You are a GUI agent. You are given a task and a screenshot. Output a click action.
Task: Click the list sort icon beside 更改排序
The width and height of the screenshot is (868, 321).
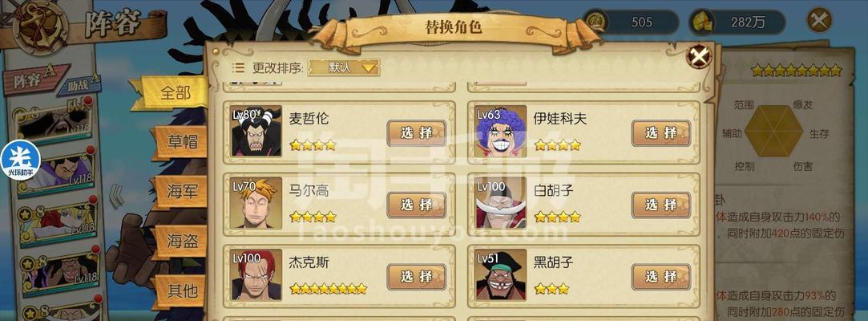[239, 67]
